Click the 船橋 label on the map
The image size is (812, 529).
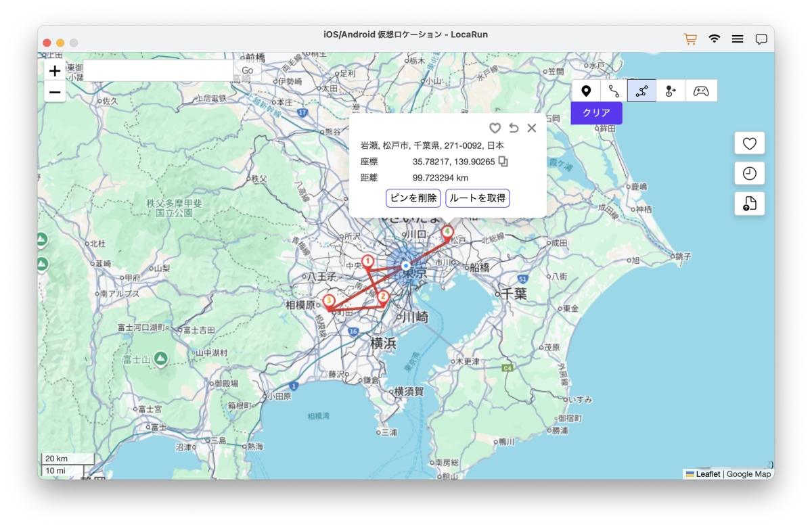479,268
